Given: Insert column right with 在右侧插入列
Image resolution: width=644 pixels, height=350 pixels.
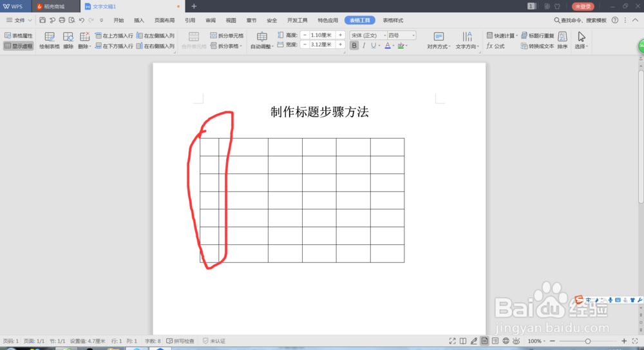Looking at the screenshot, I should 155,46.
